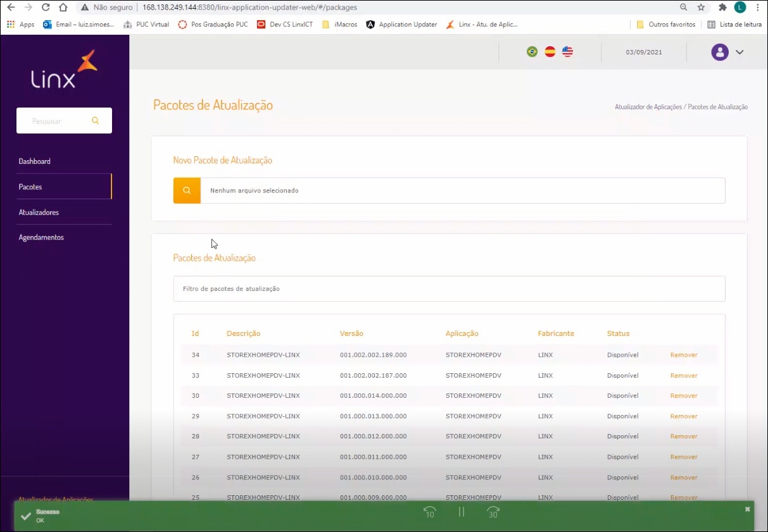Screen dimensions: 768x532
Task: Open Apps bookmarks shortcut
Action: pos(20,25)
